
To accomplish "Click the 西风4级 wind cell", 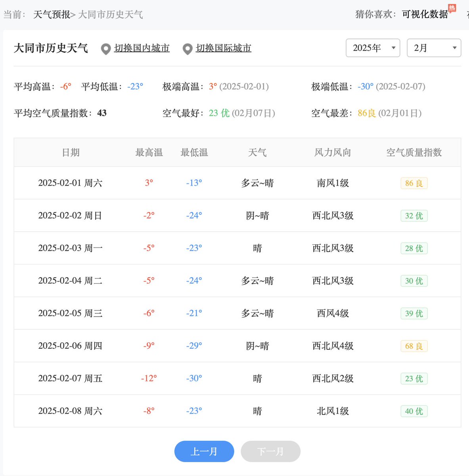I will (x=333, y=313).
